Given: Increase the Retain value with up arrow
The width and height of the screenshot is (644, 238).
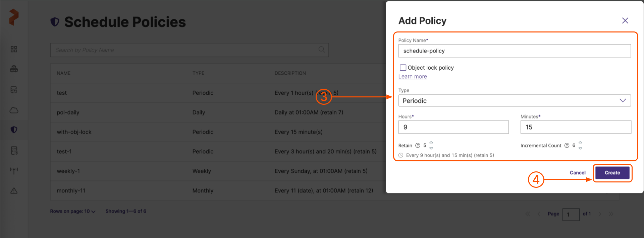Looking at the screenshot, I should (x=431, y=143).
